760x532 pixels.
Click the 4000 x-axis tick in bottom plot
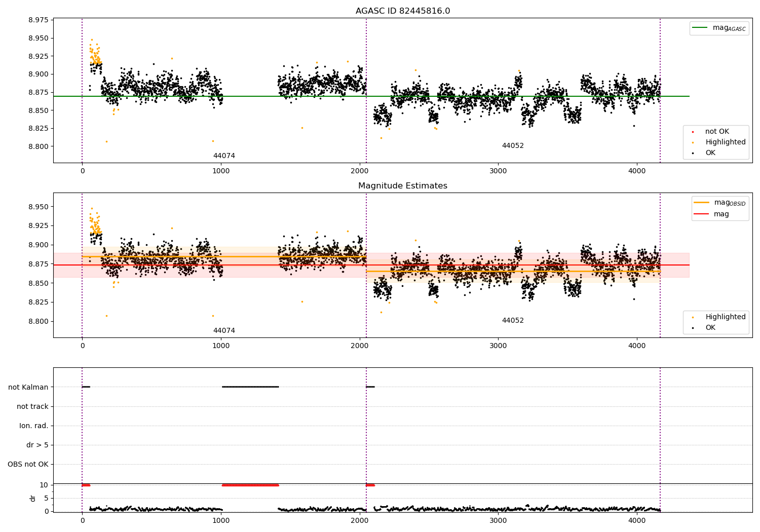coord(637,520)
